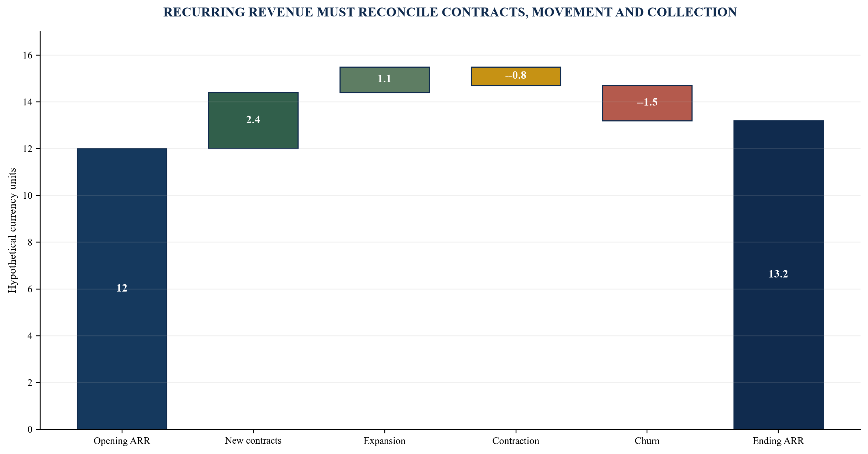
Task: Click the '--0.8' value label
Action: click(x=516, y=75)
